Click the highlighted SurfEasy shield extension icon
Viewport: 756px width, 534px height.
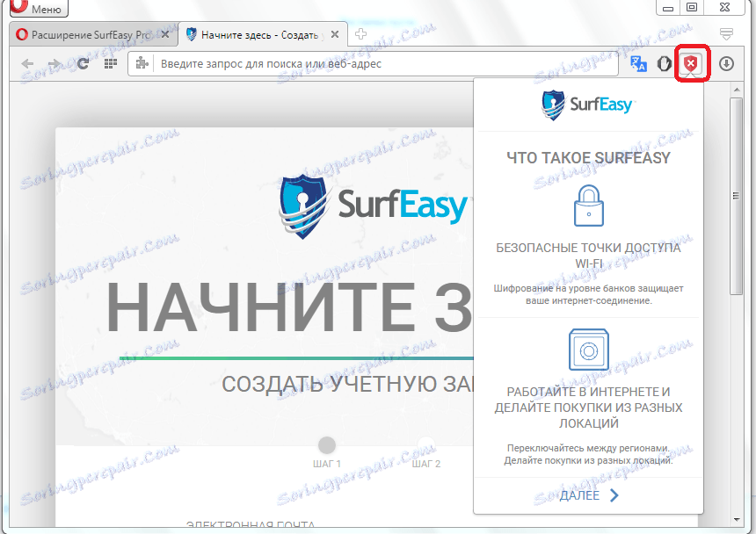pyautogui.click(x=690, y=63)
